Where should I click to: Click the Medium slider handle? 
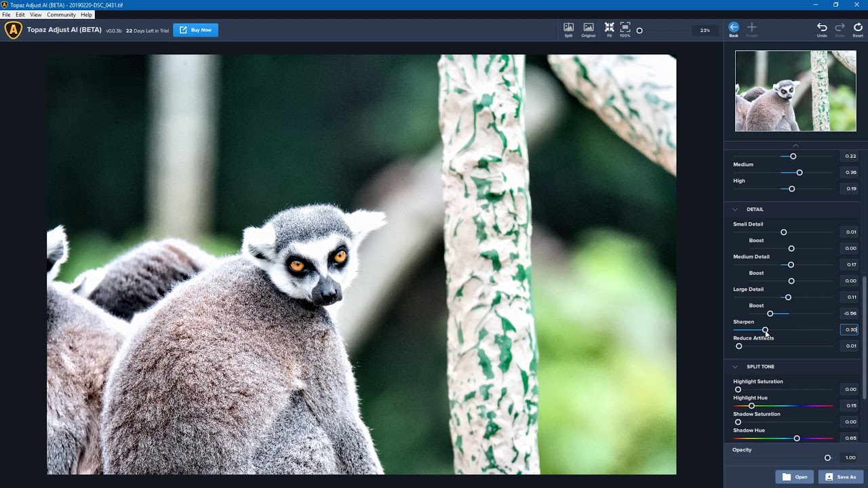800,173
